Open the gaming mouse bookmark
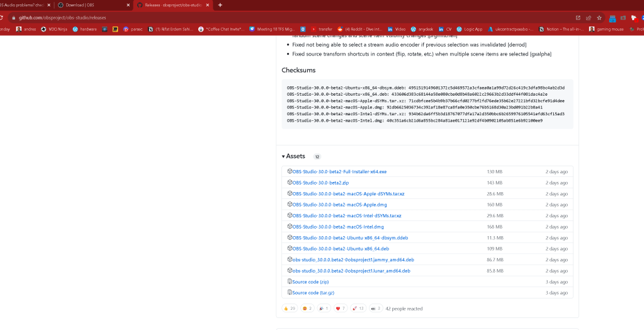This screenshot has height=330, width=644. click(x=606, y=29)
